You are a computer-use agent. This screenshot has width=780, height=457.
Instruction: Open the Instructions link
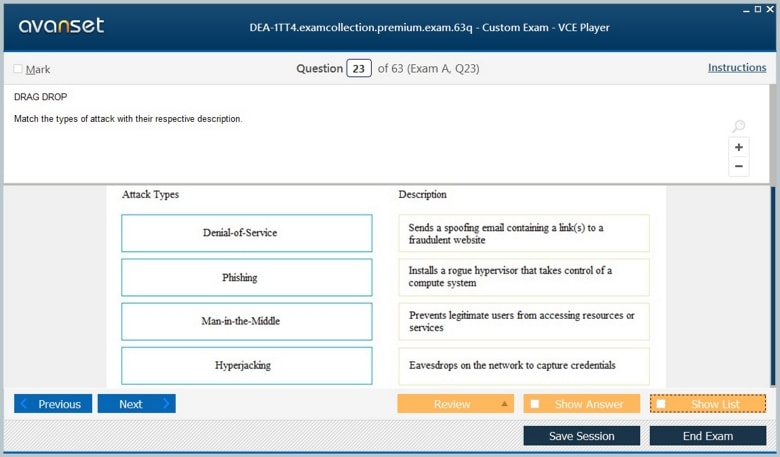[x=737, y=68]
